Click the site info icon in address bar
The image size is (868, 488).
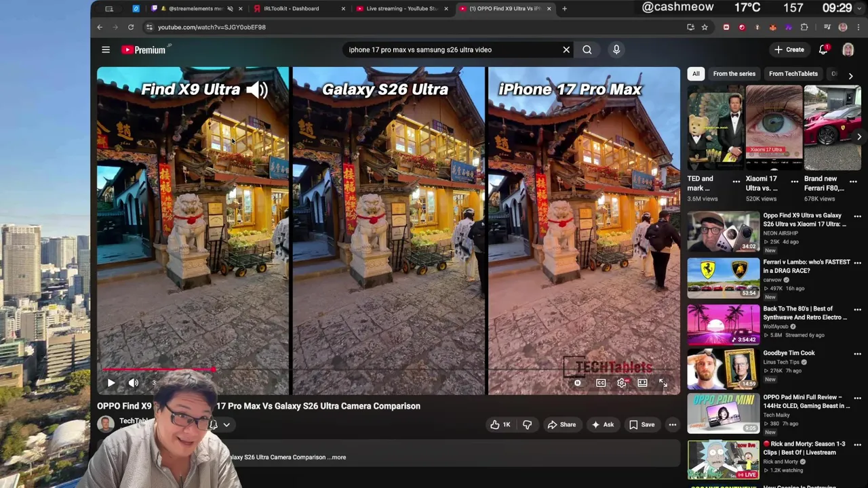click(149, 27)
